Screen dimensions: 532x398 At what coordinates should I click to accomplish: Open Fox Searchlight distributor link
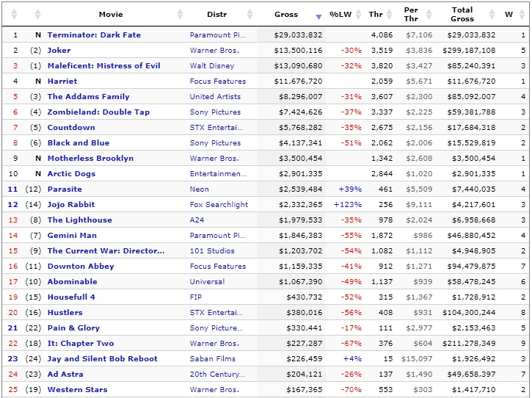point(219,204)
